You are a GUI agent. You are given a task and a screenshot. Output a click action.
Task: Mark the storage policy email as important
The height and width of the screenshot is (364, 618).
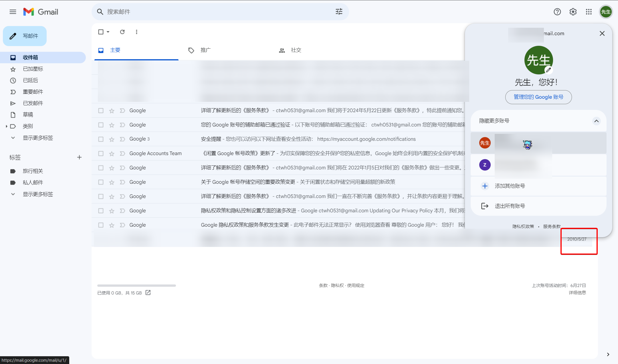point(122,182)
